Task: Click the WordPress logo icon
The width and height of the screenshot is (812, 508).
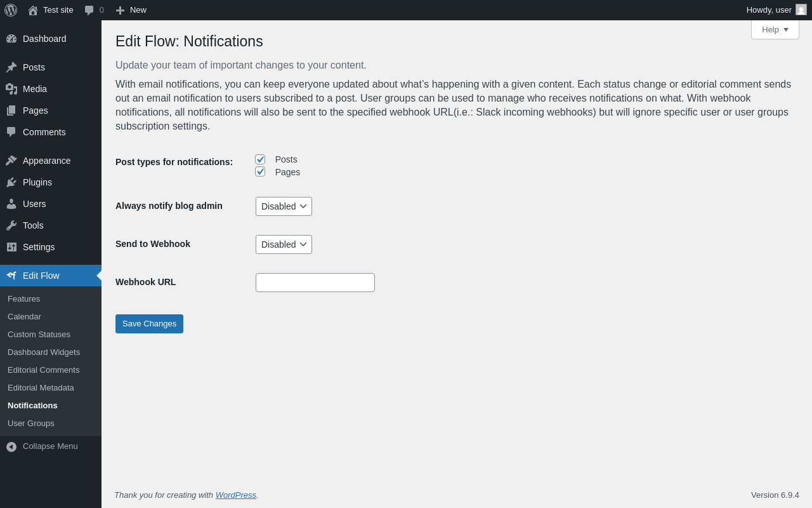Action: click(x=11, y=10)
